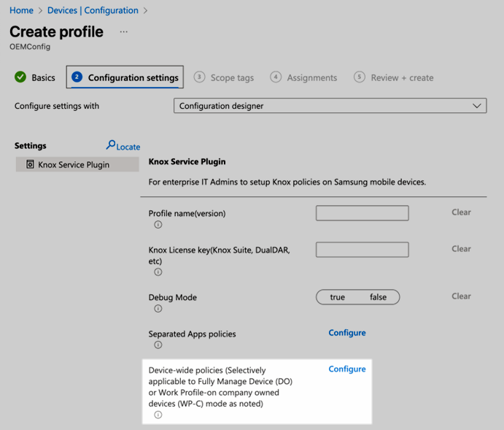Open the info icon under Profile name(version)
Viewport: 504px width, 430px height.
coord(158,224)
